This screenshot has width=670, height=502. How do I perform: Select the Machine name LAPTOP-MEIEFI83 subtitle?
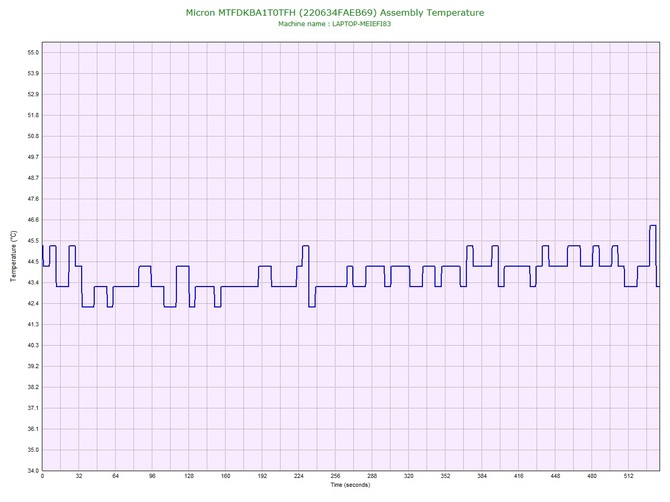[x=335, y=24]
